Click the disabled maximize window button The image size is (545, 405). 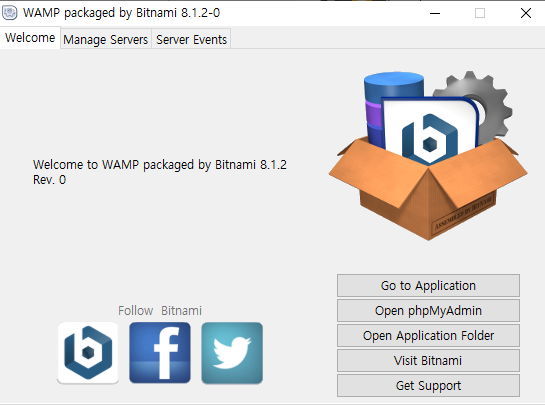[480, 13]
